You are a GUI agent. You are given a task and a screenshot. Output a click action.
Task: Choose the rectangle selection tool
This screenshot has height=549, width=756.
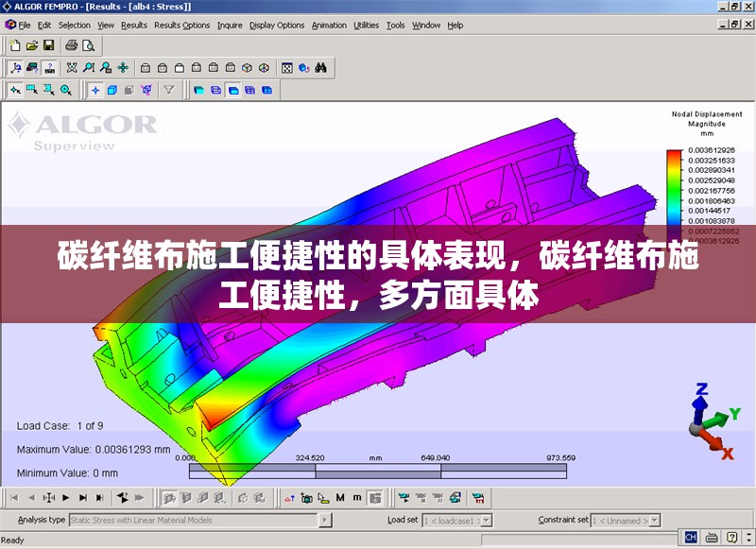click(32, 90)
